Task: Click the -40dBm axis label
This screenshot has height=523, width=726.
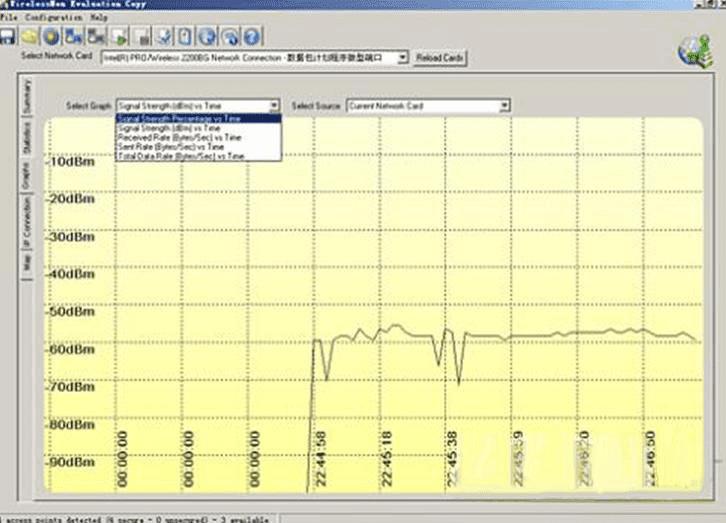Action: [x=70, y=274]
